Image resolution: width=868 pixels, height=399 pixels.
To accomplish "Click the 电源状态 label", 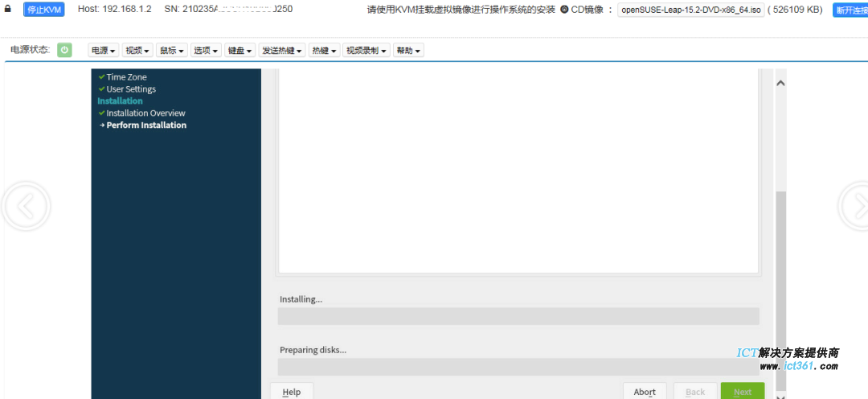I will [x=31, y=50].
